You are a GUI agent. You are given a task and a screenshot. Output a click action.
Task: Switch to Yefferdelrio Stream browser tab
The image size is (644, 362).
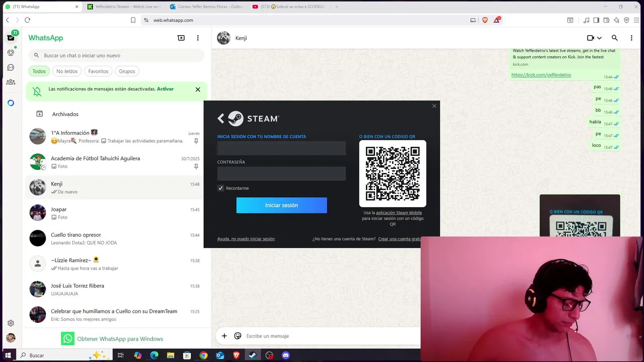point(123,7)
